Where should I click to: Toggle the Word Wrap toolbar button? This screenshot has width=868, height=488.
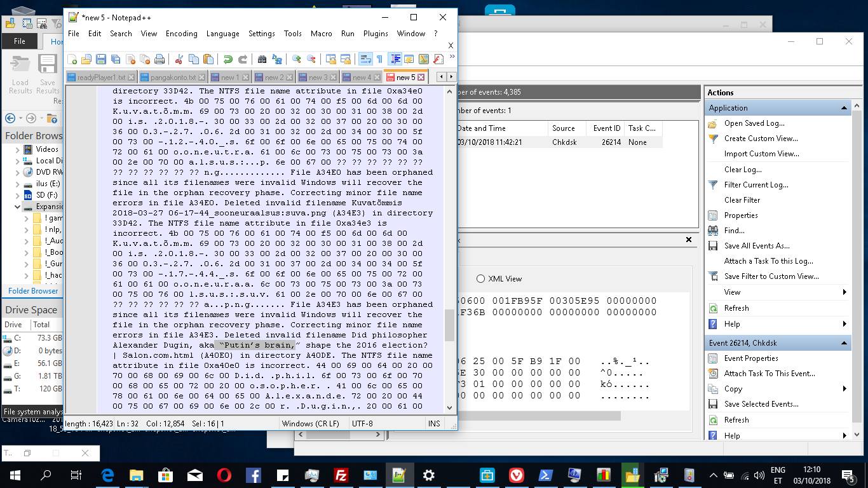point(365,59)
